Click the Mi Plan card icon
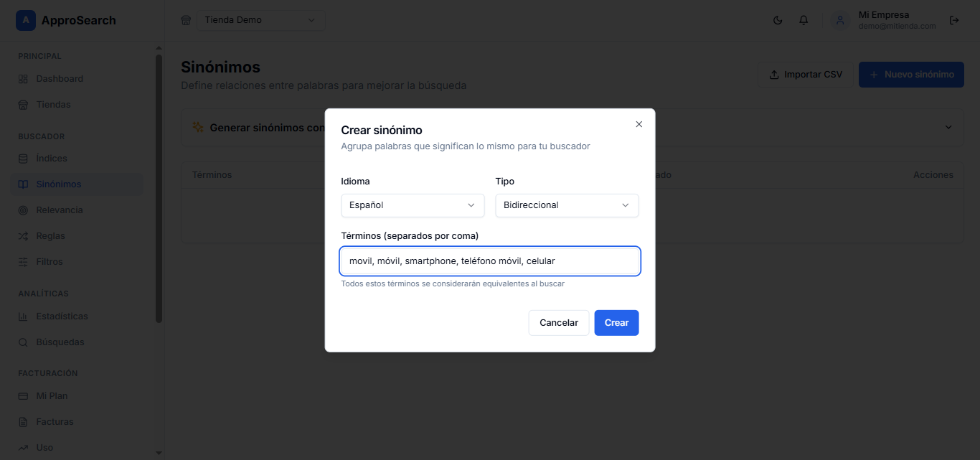The image size is (980, 460). 23,396
